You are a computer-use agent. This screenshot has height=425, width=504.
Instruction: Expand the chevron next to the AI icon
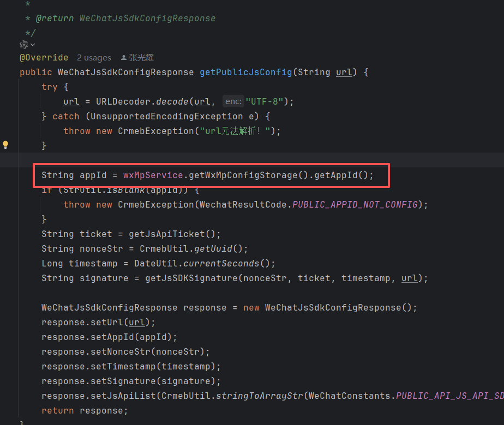33,45
